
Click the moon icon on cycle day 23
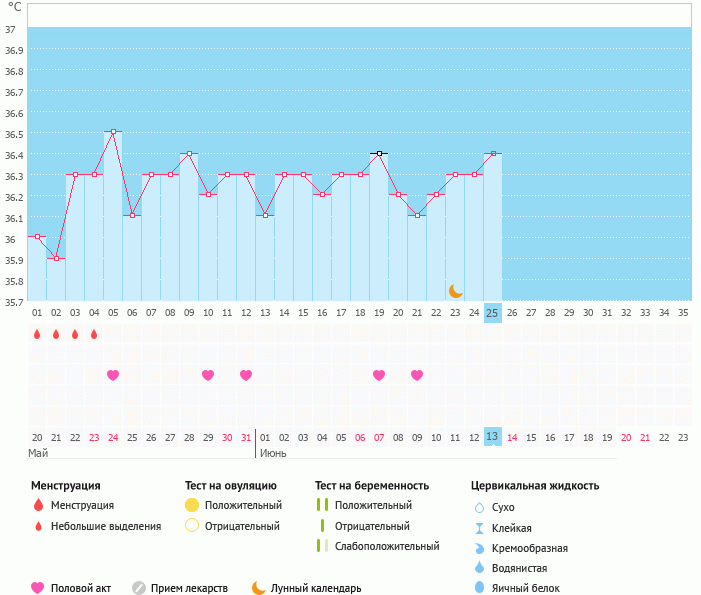coord(455,291)
